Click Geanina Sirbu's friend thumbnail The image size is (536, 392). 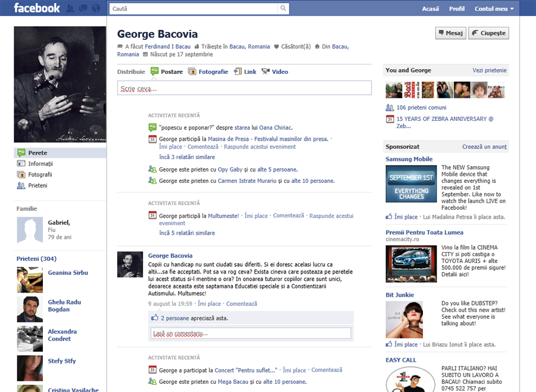[30, 280]
